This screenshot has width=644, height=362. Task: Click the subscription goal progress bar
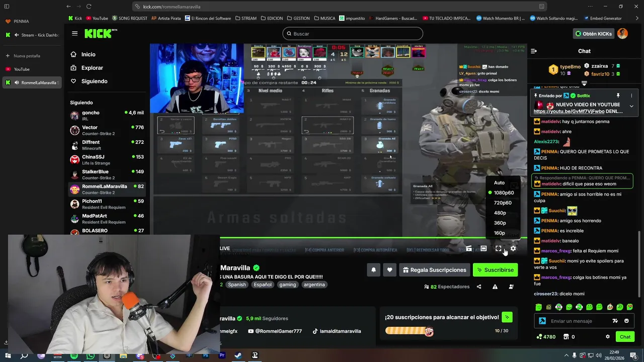point(409,331)
